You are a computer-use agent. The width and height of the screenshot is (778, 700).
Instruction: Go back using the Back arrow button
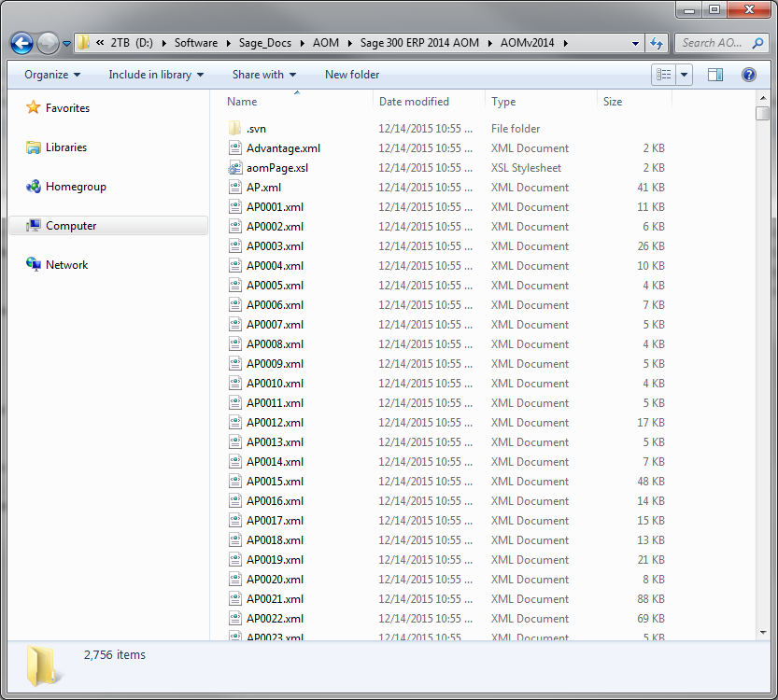coord(21,43)
